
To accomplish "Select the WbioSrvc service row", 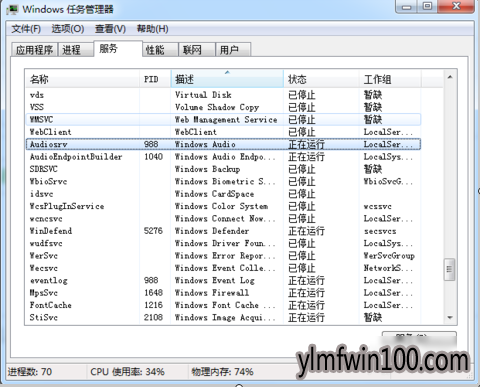I will coord(223,181).
